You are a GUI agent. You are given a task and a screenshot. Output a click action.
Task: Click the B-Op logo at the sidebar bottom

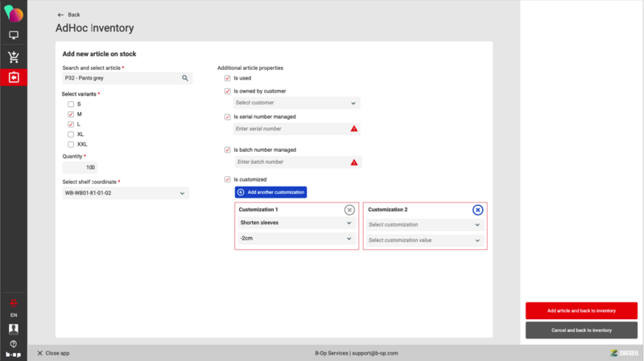14,355
